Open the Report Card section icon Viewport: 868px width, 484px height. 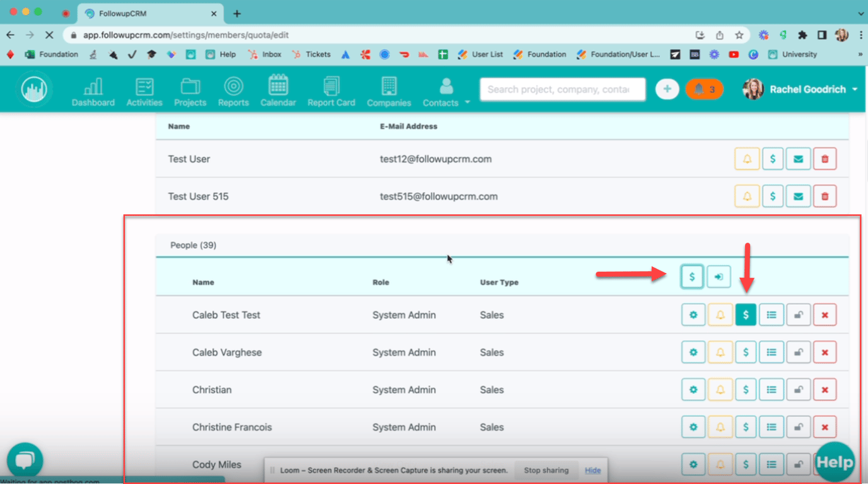331,89
